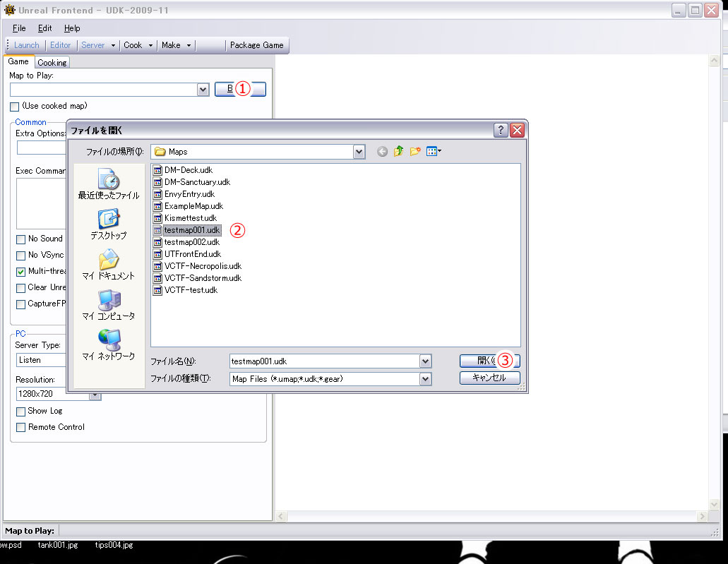The image size is (728, 564).
Task: Go to Desktop place (デスクトップ)
Action: (109, 224)
